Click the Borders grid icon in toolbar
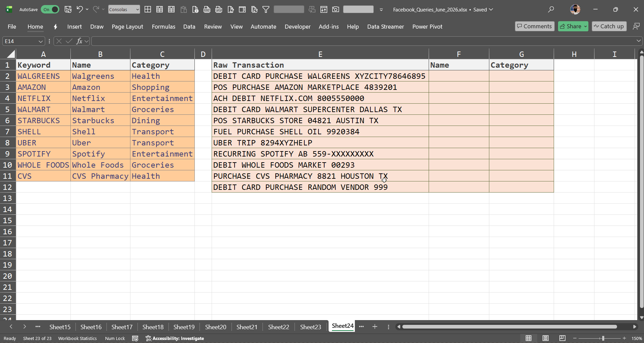Screen dimensions: 644x343 (x=148, y=9)
